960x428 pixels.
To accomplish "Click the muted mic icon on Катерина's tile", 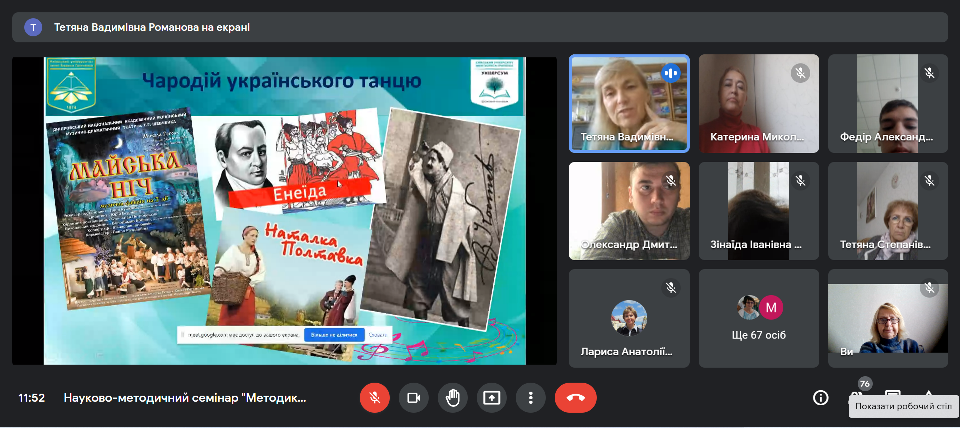I will [x=800, y=72].
